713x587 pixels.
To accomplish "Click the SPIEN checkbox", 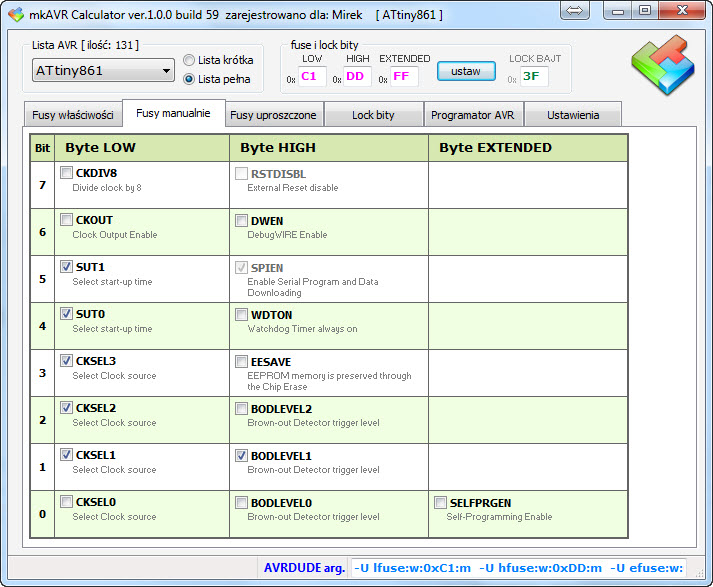I will 241,267.
